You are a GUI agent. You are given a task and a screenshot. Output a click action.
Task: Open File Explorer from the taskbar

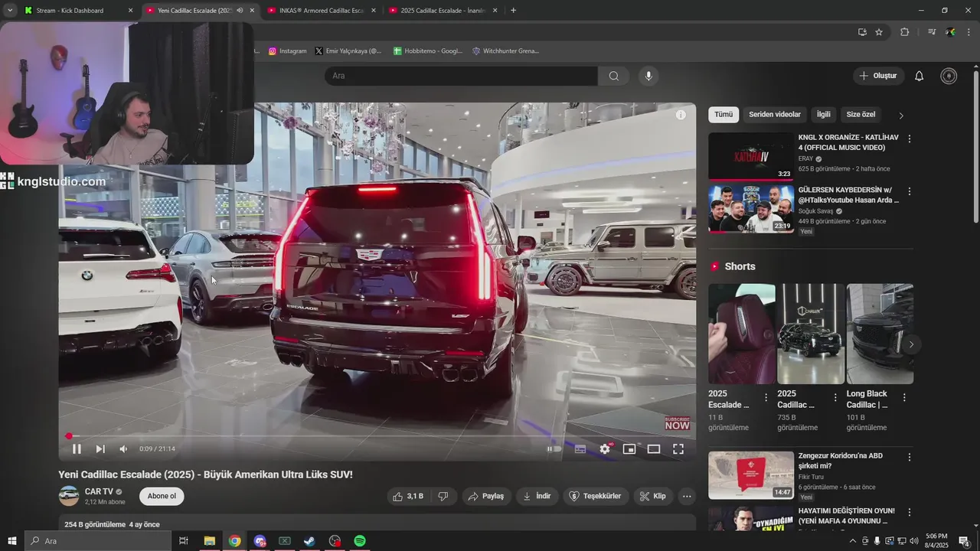pyautogui.click(x=209, y=541)
